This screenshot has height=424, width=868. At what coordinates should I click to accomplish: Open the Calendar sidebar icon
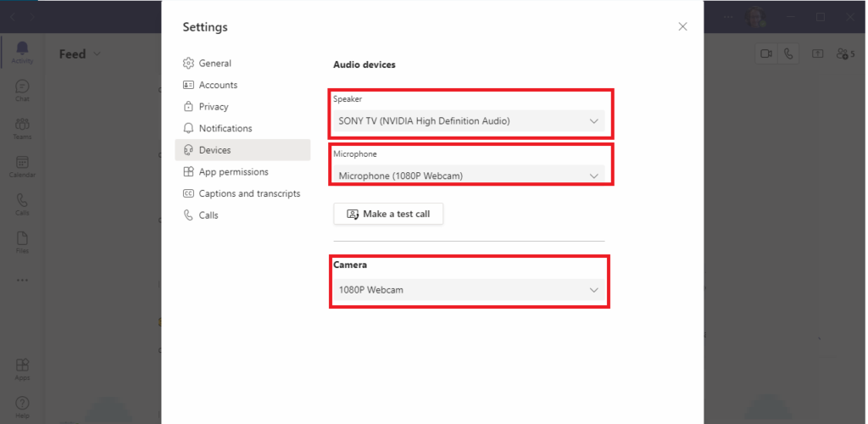22,166
